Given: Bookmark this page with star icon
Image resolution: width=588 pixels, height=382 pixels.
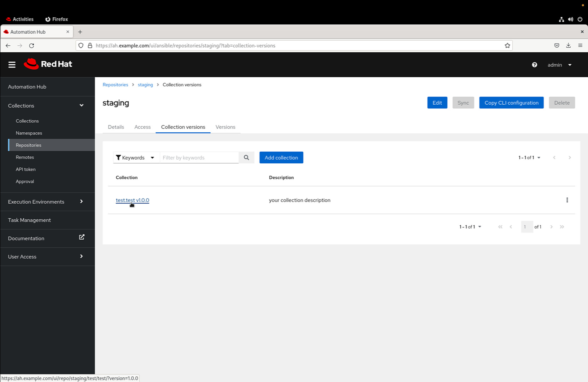Looking at the screenshot, I should 507,46.
